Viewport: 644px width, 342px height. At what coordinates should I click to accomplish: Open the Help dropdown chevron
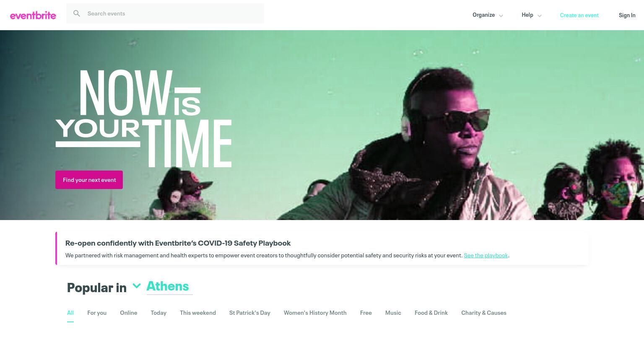point(540,16)
